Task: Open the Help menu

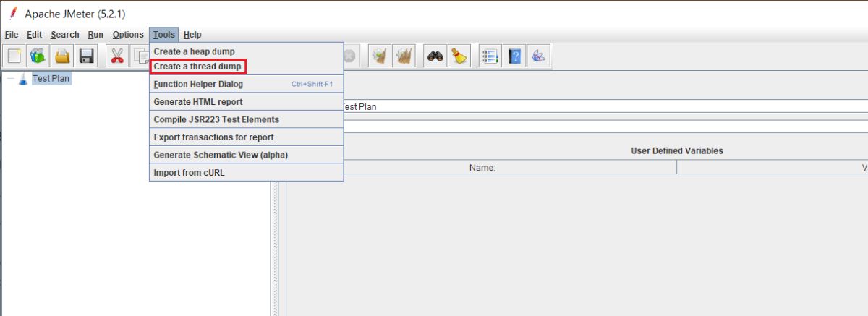Action: 192,34
